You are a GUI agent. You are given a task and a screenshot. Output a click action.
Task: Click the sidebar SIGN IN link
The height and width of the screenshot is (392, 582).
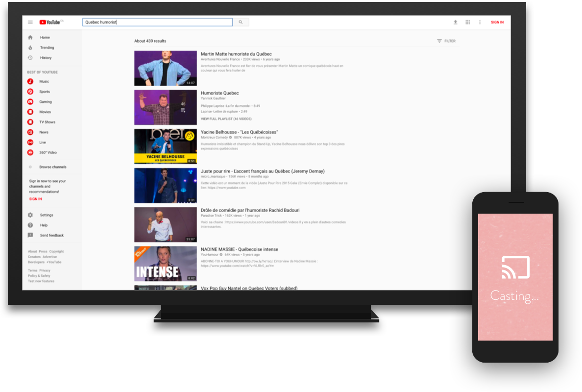point(36,199)
